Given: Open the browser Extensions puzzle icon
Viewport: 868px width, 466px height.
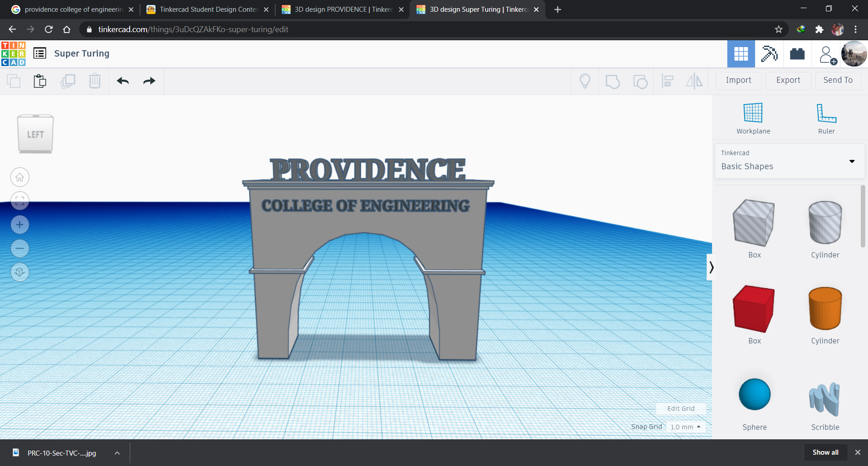Looking at the screenshot, I should point(819,29).
